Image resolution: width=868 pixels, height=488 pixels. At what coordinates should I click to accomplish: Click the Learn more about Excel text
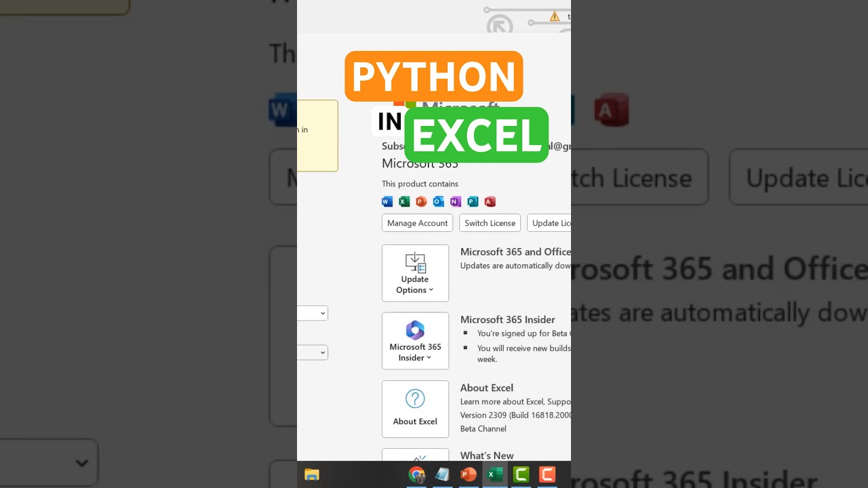pos(515,401)
